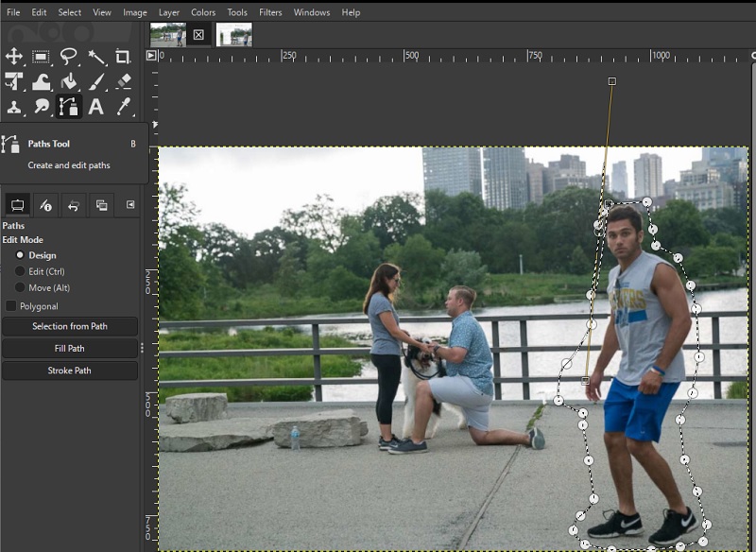
Task: Close the current image tab
Action: [198, 35]
